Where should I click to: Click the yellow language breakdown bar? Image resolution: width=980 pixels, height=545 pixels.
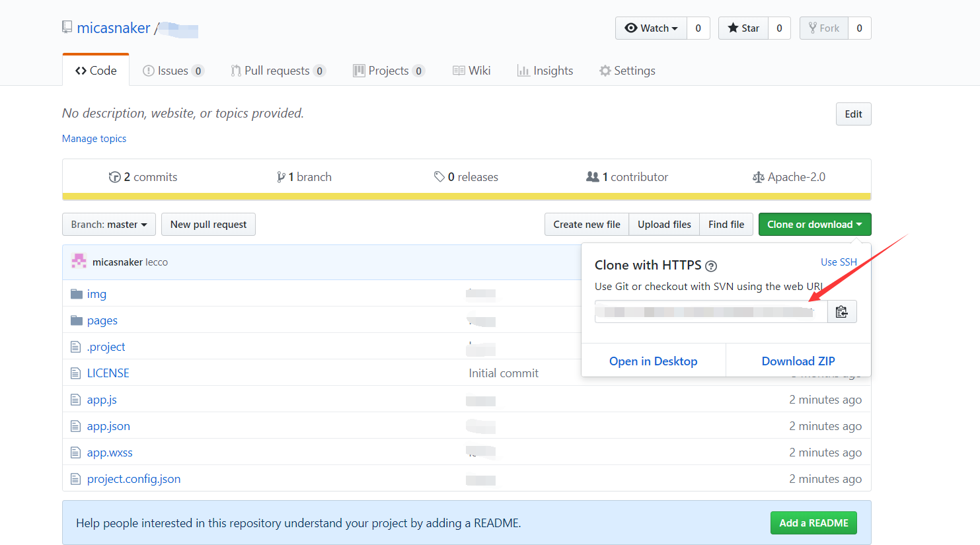pyautogui.click(x=467, y=196)
